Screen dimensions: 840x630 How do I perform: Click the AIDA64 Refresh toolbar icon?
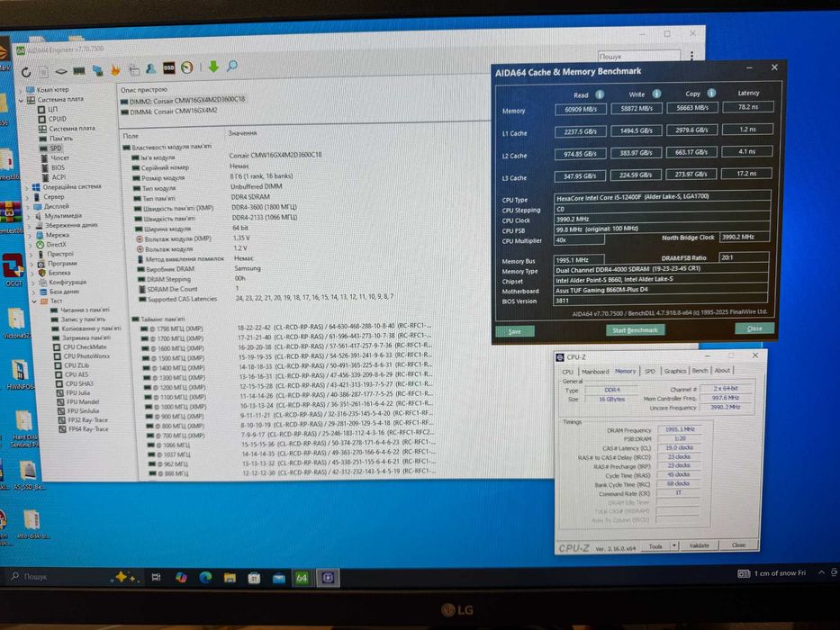click(26, 71)
